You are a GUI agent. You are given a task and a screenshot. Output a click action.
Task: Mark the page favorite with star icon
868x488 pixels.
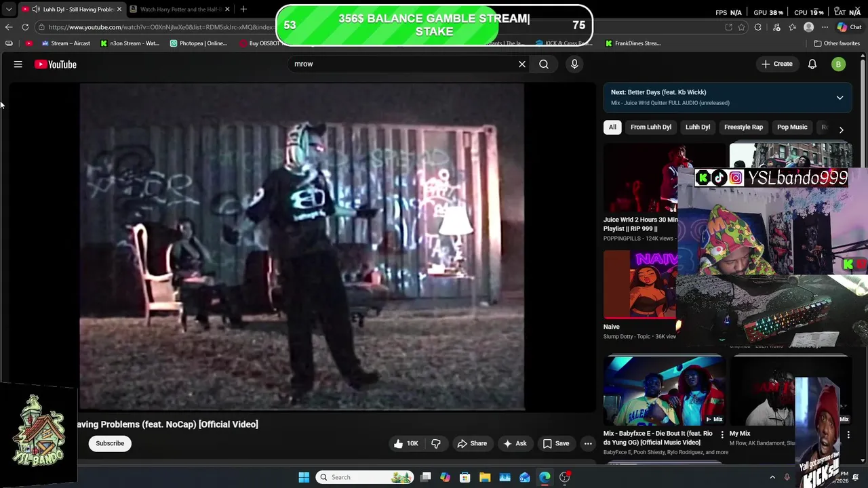pyautogui.click(x=741, y=27)
